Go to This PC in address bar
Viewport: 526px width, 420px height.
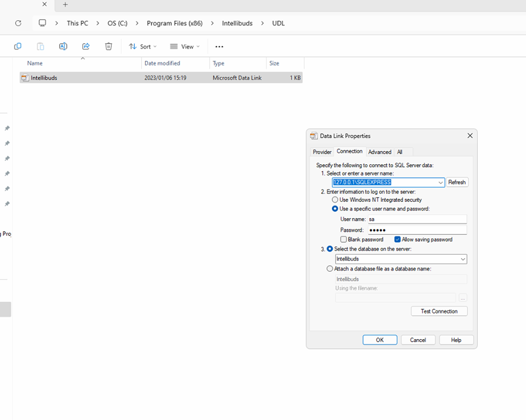[77, 23]
